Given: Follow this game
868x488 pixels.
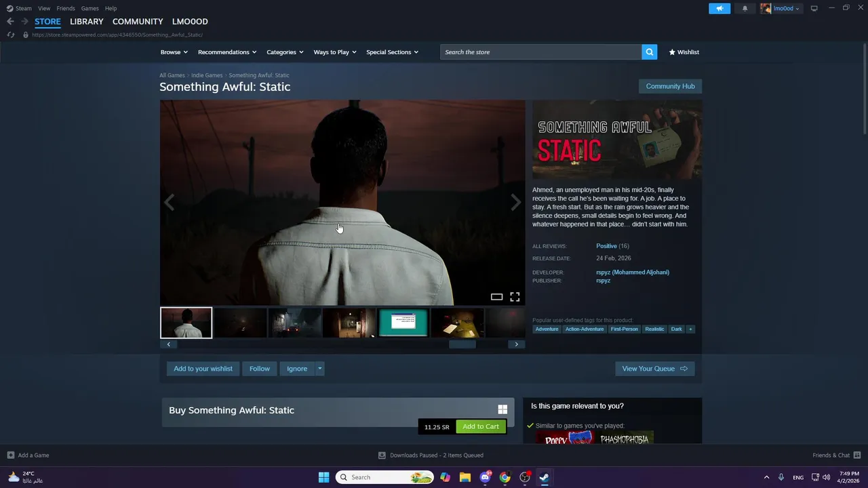Looking at the screenshot, I should tap(260, 369).
